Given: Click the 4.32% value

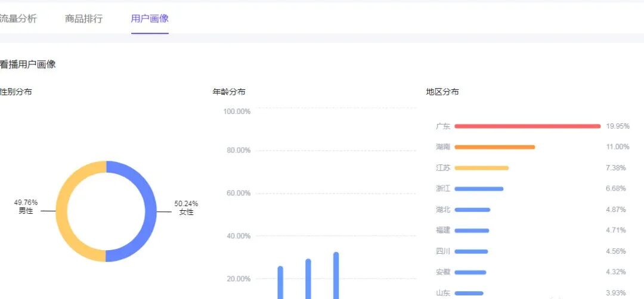Looking at the screenshot, I should (616, 272).
